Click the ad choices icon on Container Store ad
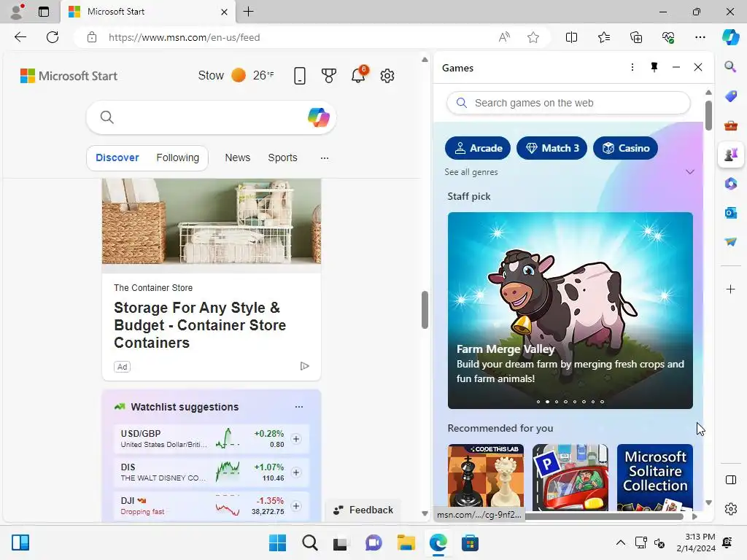This screenshot has height=560, width=747. [x=304, y=366]
